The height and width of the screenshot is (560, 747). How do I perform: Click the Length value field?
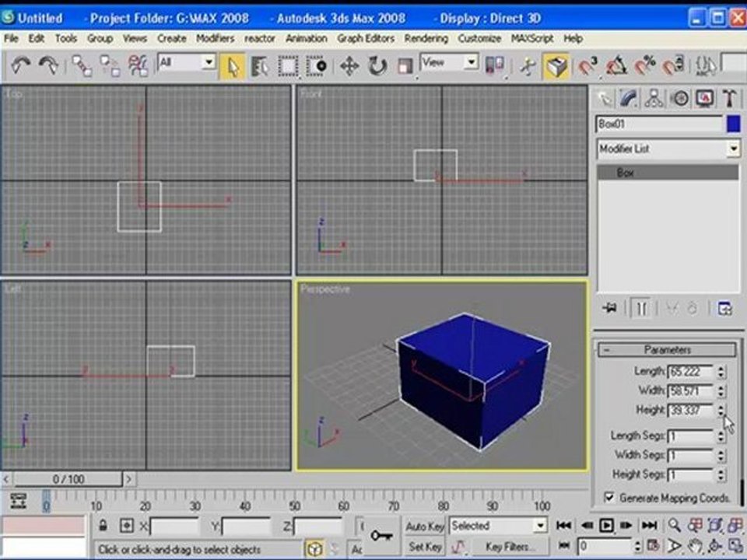coord(690,372)
